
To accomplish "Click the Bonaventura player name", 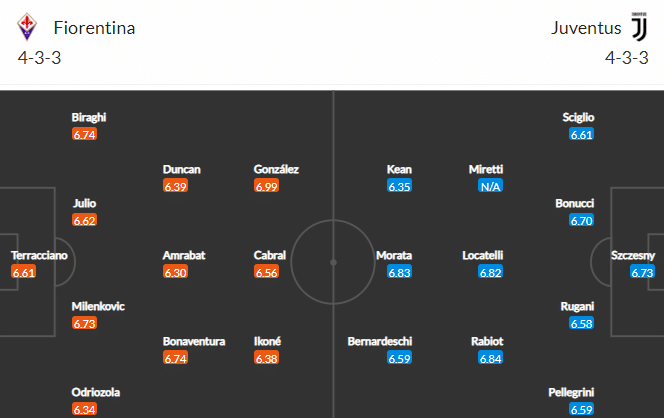I will click(194, 341).
